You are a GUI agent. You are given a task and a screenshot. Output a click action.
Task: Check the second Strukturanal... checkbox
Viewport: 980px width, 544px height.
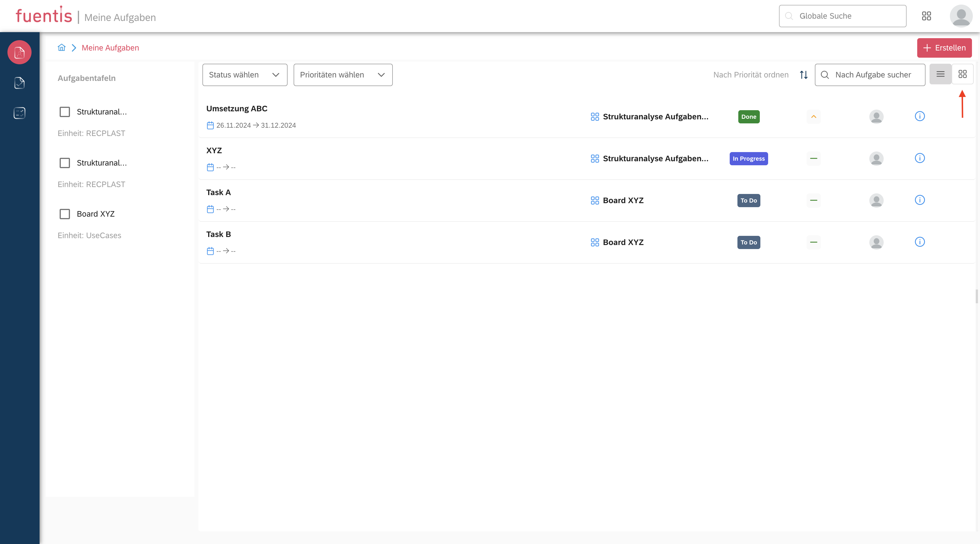tap(65, 163)
